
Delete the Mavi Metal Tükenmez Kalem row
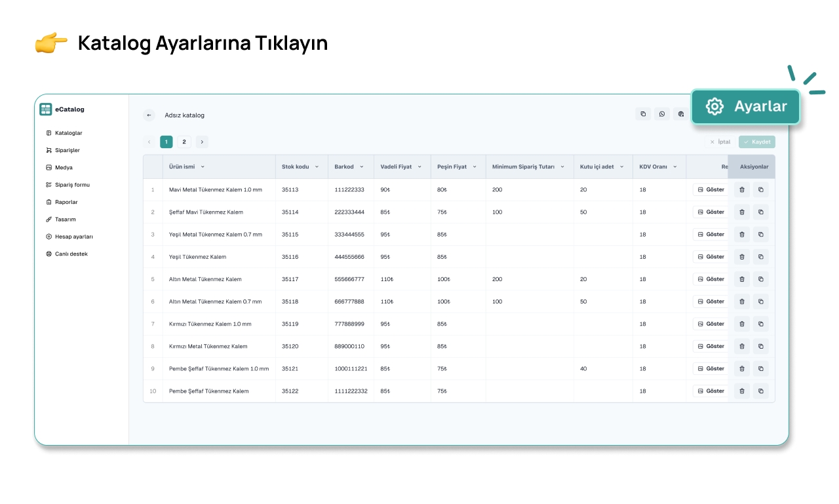point(742,190)
